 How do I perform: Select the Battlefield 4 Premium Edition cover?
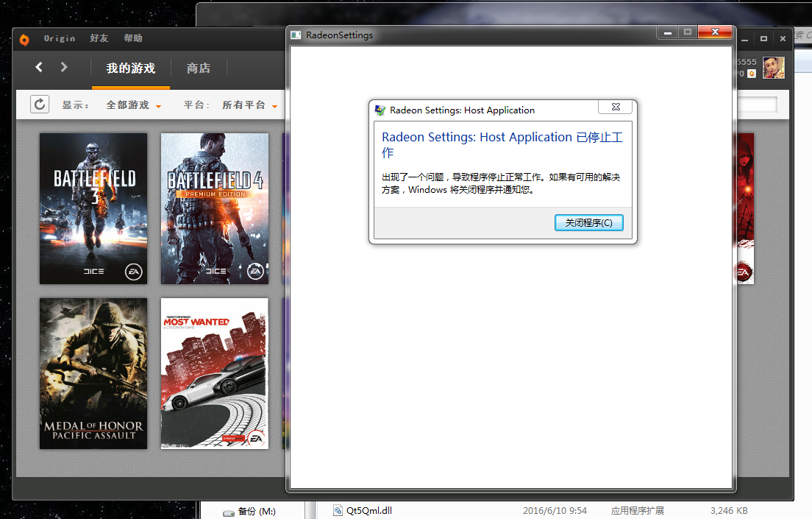(214, 208)
